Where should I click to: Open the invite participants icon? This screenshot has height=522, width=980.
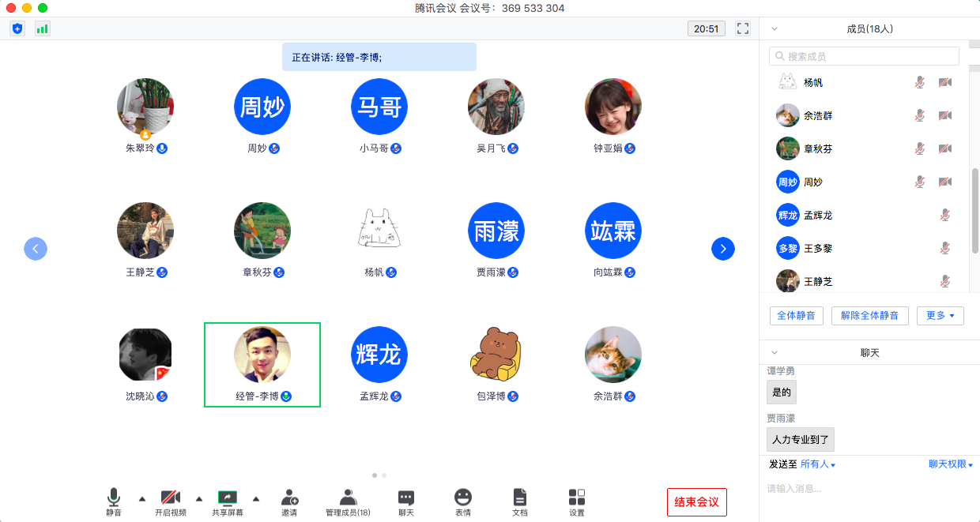click(x=289, y=501)
